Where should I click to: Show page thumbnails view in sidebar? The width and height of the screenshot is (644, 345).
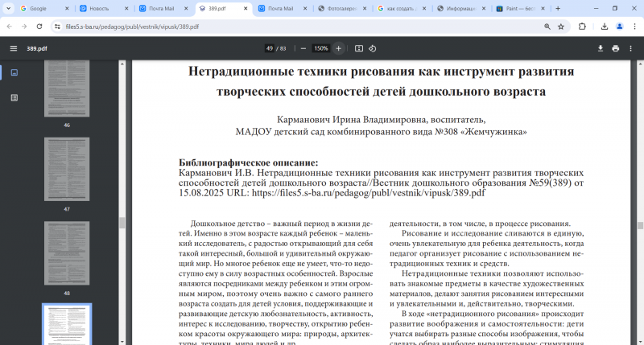(14, 72)
